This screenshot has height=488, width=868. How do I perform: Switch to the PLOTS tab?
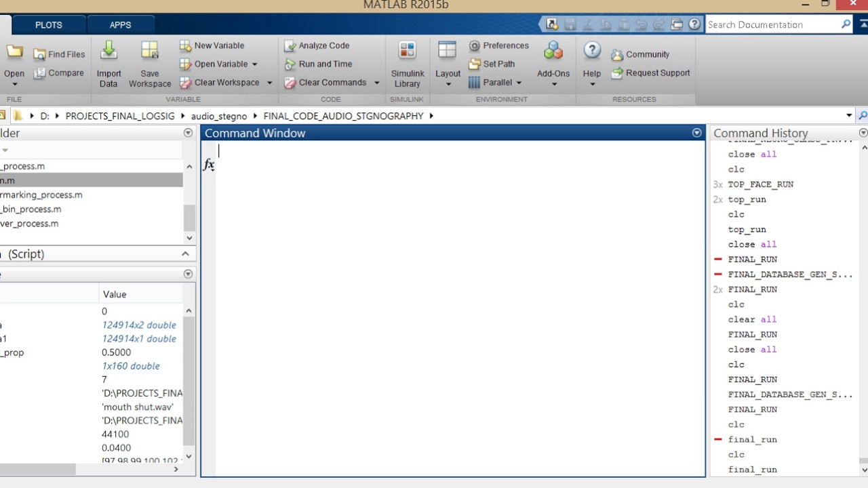coord(49,24)
